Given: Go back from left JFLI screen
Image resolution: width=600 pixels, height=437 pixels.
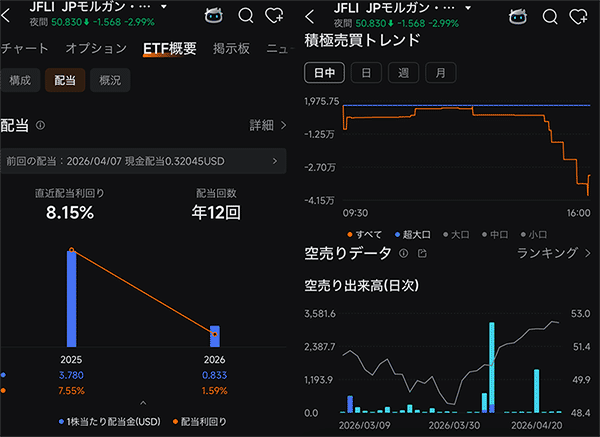Looking at the screenshot, I should click(x=6, y=16).
